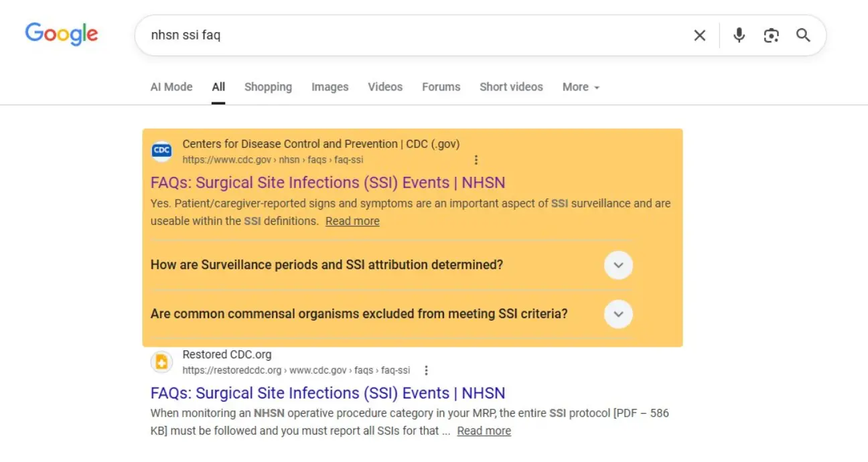Start voice search with microphone icon

pos(739,35)
